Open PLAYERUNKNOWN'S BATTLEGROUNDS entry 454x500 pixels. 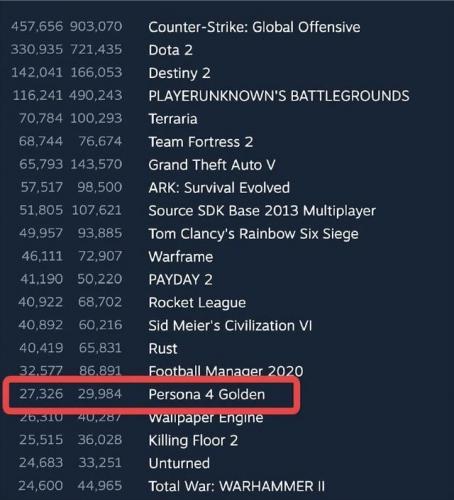[279, 96]
